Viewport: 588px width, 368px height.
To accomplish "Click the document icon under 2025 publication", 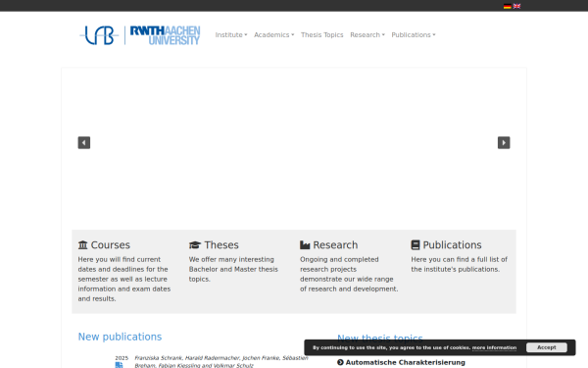I will click(119, 365).
